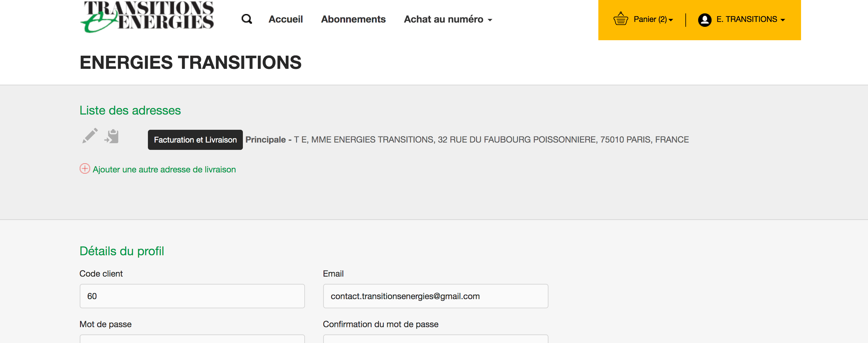This screenshot has width=868, height=343.
Task: Open the Abonnements menu item
Action: click(x=353, y=19)
